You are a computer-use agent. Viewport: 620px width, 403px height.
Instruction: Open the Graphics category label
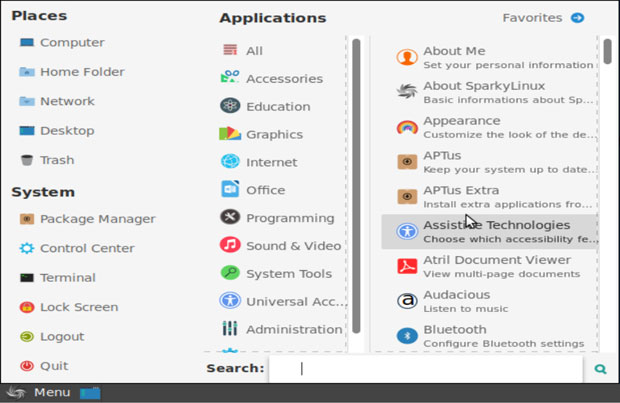tap(274, 134)
